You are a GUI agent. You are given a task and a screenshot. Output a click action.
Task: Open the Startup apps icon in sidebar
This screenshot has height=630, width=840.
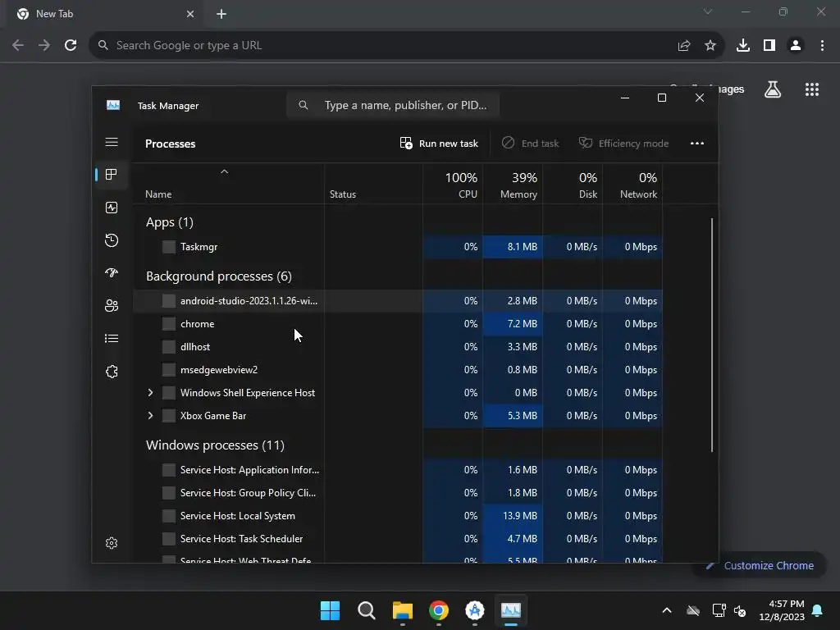click(x=112, y=272)
